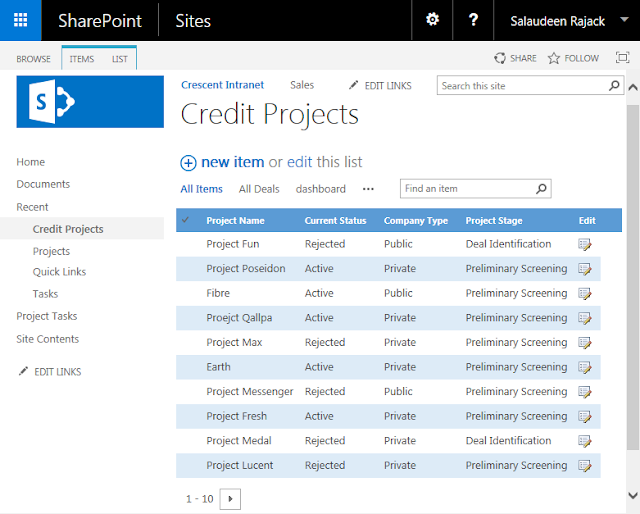Edit the Proejct Qallpa row

(x=584, y=318)
